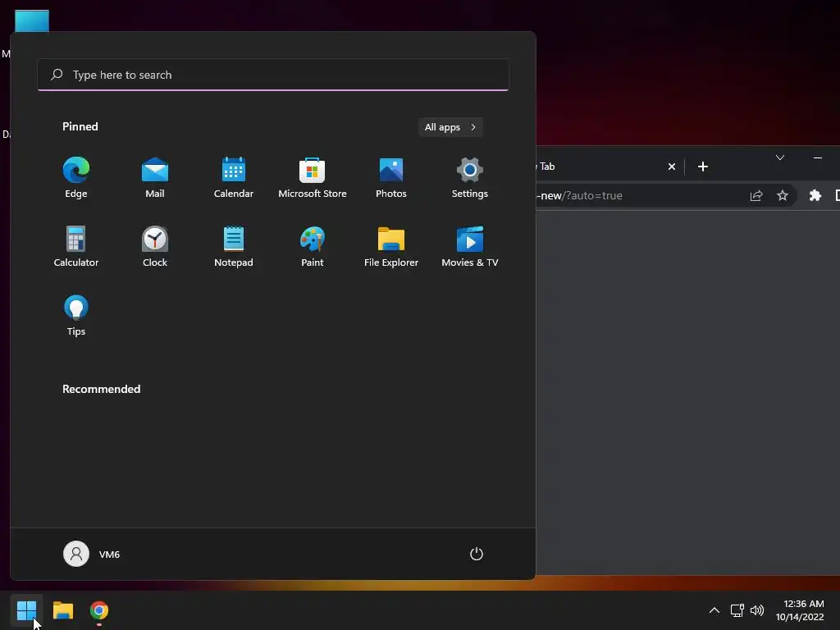
Task: Minimize the Chrome window
Action: pyautogui.click(x=818, y=157)
